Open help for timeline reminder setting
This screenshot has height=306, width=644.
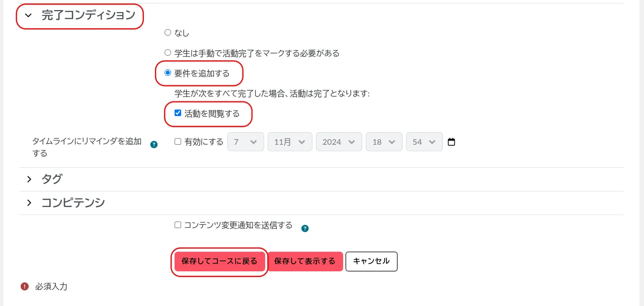154,145
